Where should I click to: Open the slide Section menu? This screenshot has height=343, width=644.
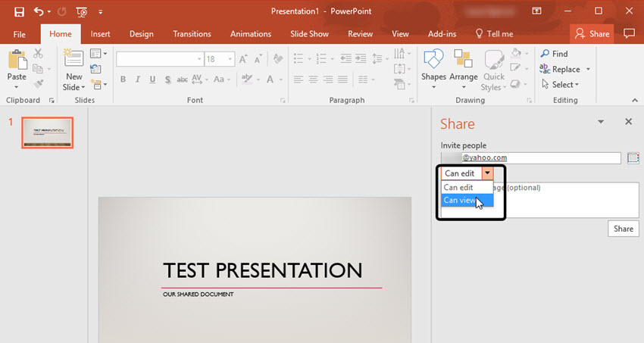98,85
